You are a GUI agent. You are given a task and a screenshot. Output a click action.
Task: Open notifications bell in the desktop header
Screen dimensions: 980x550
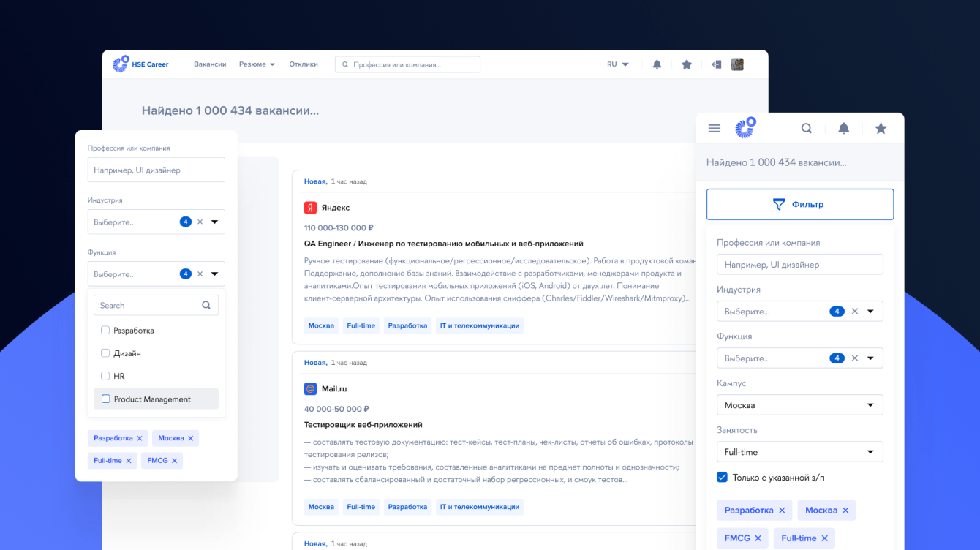point(657,64)
